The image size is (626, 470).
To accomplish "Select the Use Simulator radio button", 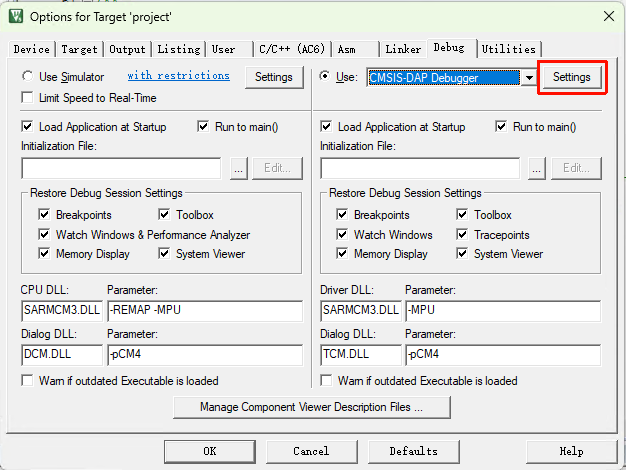I will click(x=28, y=77).
